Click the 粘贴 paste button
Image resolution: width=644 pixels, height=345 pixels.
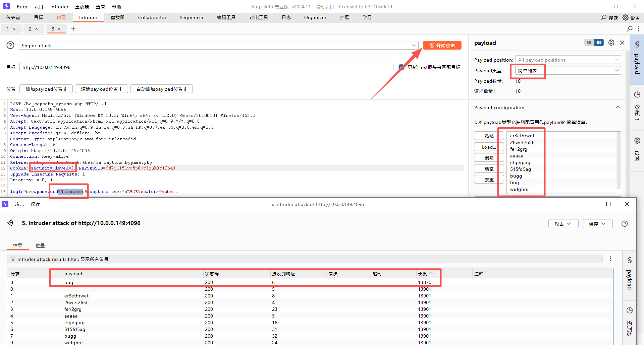(489, 136)
